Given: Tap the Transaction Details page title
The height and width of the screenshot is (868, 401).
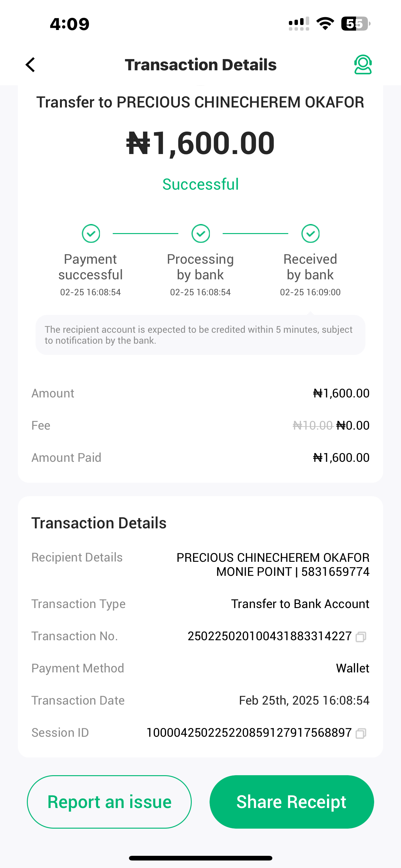Looking at the screenshot, I should click(201, 65).
